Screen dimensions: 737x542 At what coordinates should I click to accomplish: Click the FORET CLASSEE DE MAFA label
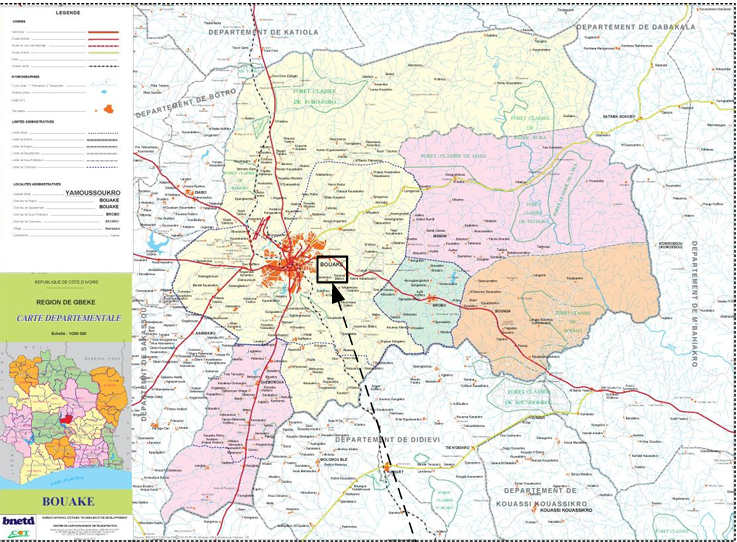454,156
